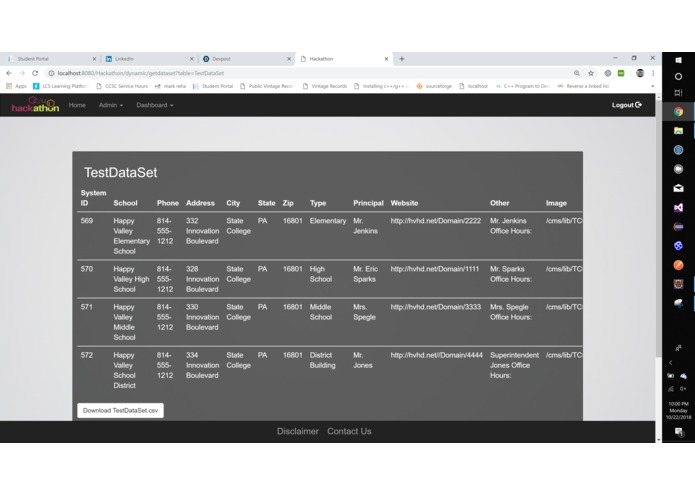Open the sourceforge bookmark
Image resolution: width=695 pixels, height=494 pixels.
[433, 86]
